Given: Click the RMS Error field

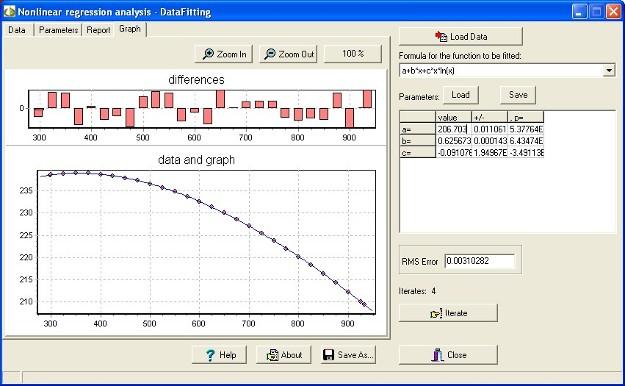Looking at the screenshot, I should click(480, 261).
